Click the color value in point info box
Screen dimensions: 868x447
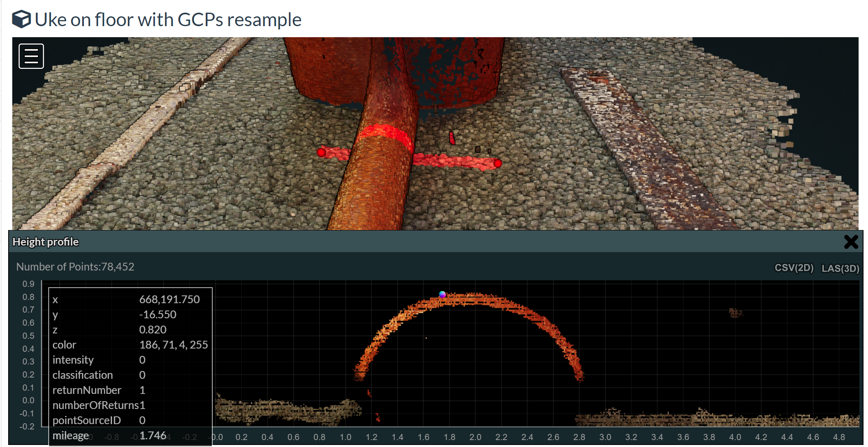[x=173, y=345]
